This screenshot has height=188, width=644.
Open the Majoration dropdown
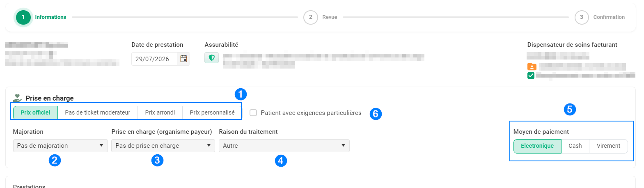click(x=60, y=146)
